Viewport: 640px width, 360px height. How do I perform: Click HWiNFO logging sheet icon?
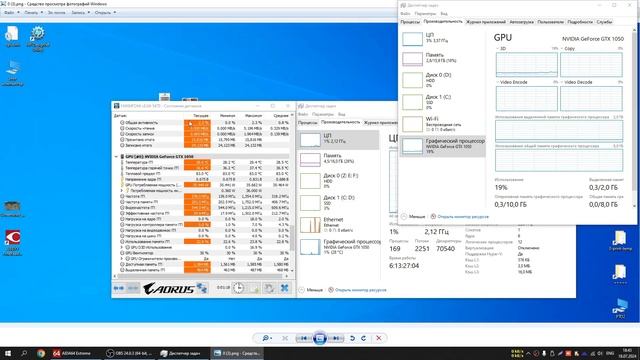coord(254,288)
